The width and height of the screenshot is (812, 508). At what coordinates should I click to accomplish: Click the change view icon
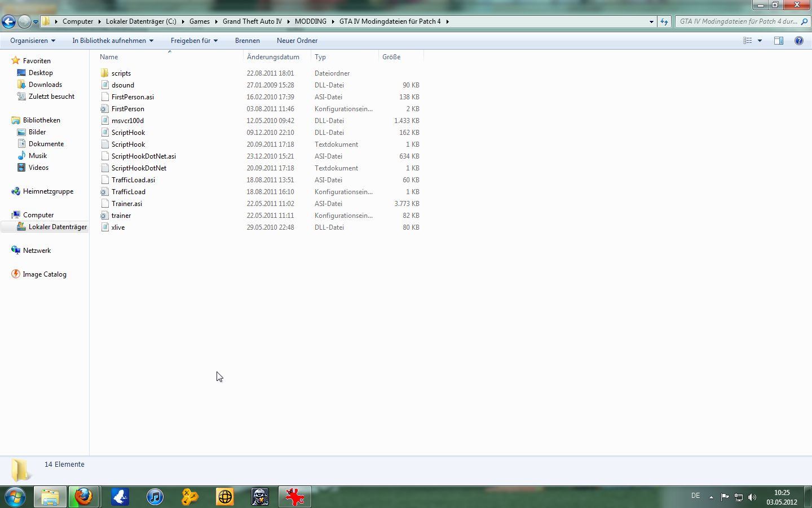click(x=747, y=41)
